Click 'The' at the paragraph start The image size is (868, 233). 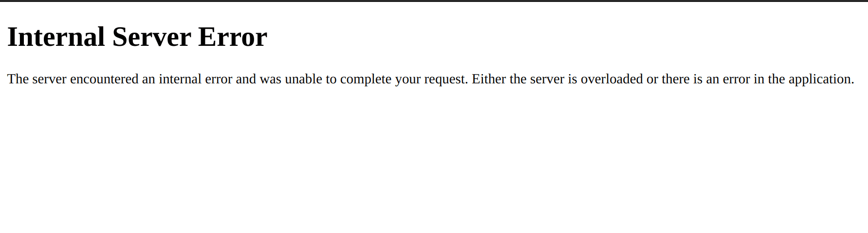pos(18,79)
